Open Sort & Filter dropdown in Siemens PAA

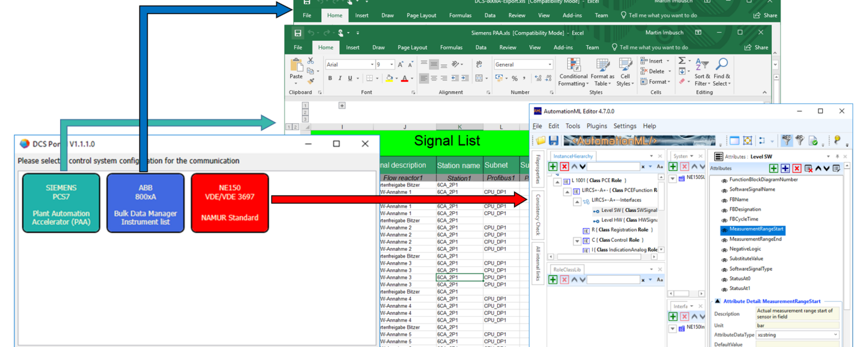point(702,72)
